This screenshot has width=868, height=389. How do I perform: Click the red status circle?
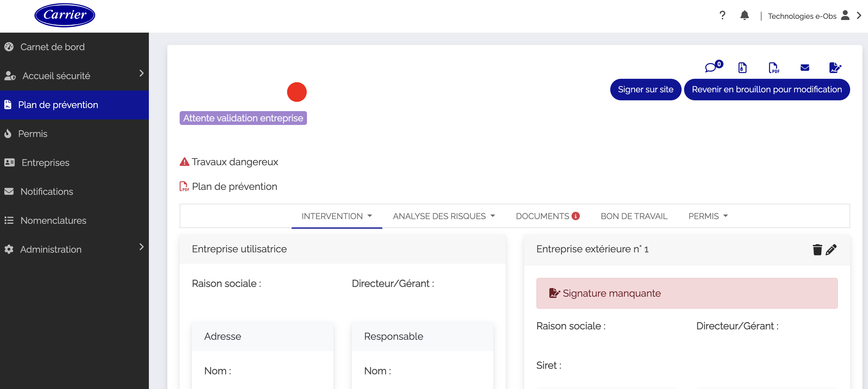point(297,92)
